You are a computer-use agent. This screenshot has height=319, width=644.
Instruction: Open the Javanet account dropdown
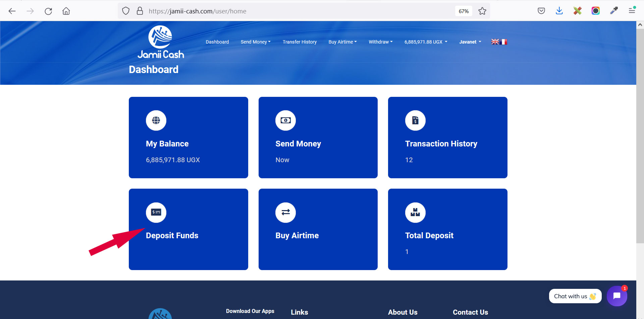point(470,42)
